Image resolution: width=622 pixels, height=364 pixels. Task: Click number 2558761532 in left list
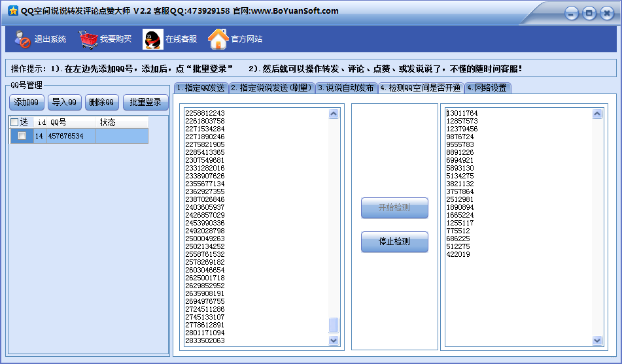tap(205, 254)
